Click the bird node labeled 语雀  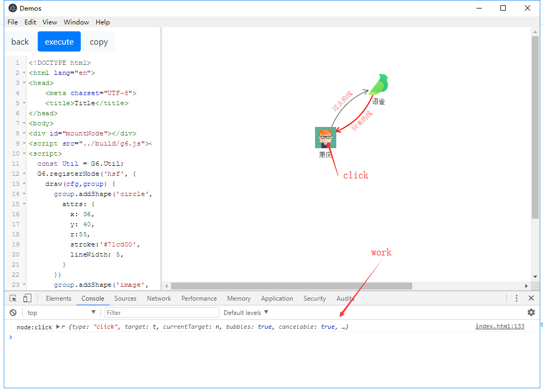[379, 84]
